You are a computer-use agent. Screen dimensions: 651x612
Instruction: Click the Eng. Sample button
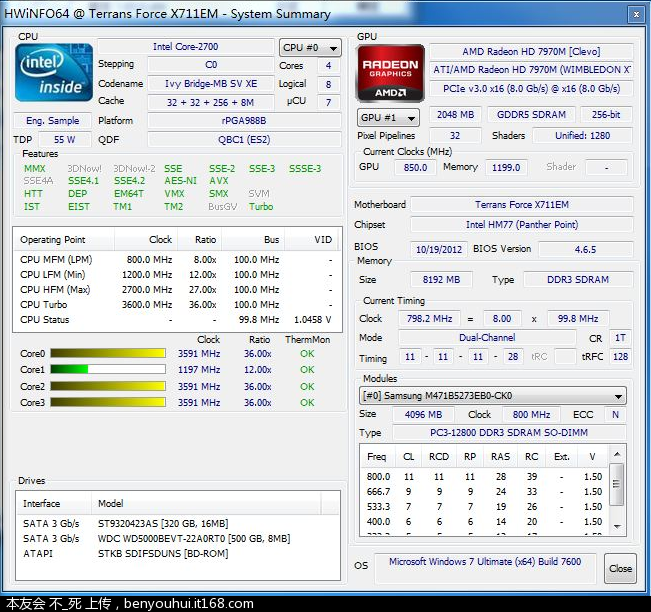[x=52, y=121]
